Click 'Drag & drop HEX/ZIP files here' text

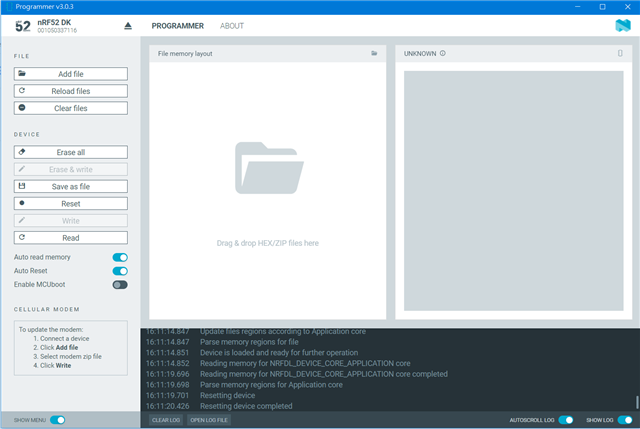click(267, 243)
